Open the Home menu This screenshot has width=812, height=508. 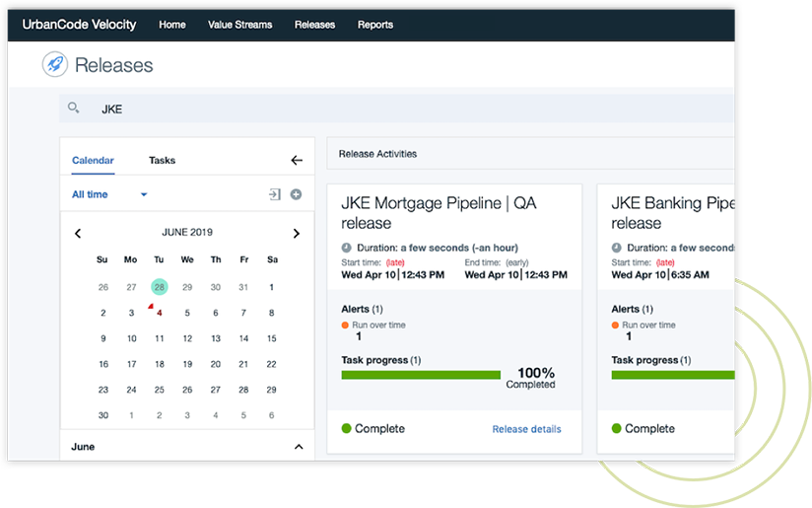[x=172, y=25]
